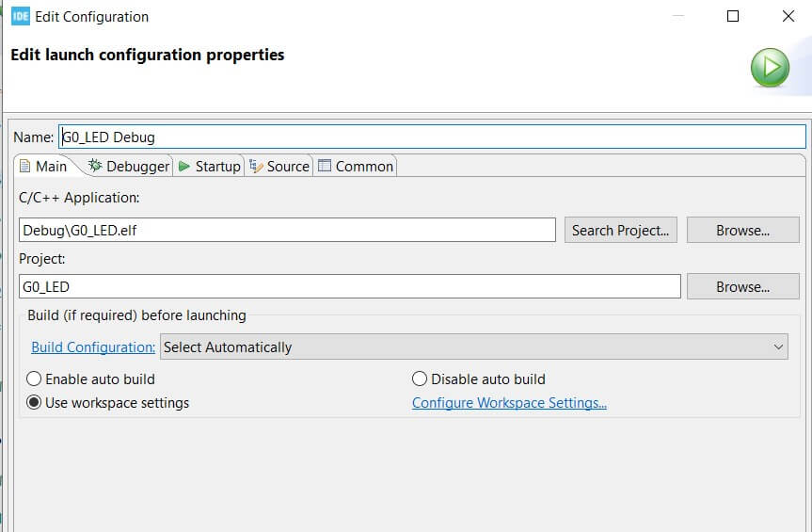
Task: Click the IDE icon in title bar
Action: 20,16
